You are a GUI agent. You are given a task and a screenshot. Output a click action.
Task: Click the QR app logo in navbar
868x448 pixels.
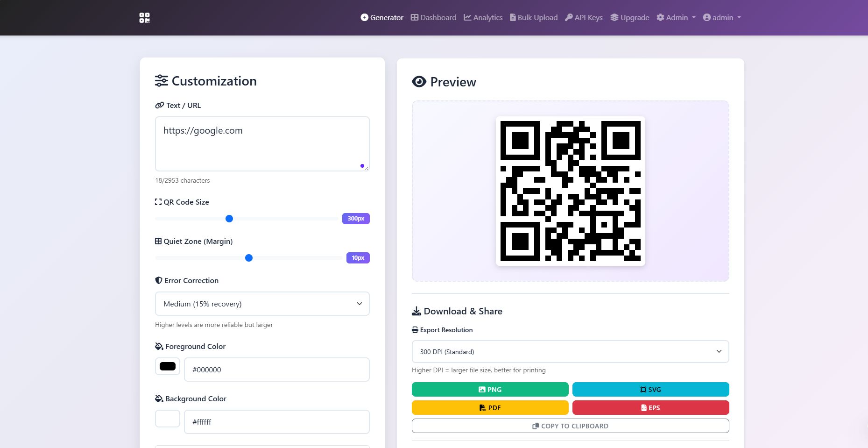coord(144,18)
